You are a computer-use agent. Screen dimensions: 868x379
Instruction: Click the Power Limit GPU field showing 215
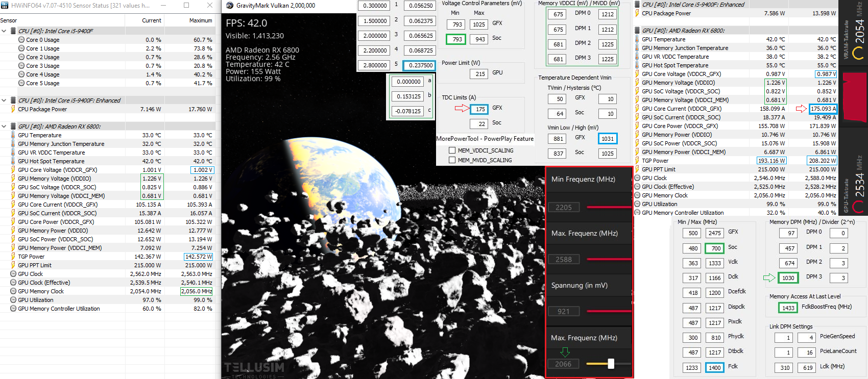click(x=478, y=74)
